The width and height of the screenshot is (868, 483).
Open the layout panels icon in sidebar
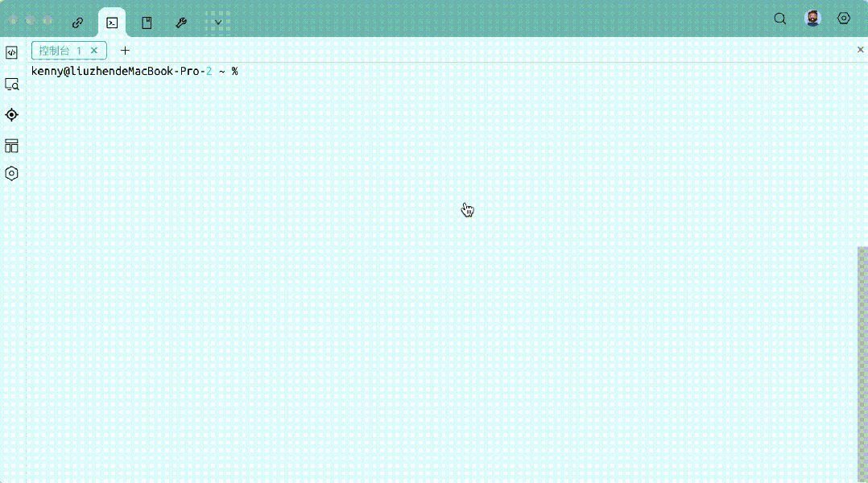tap(12, 146)
